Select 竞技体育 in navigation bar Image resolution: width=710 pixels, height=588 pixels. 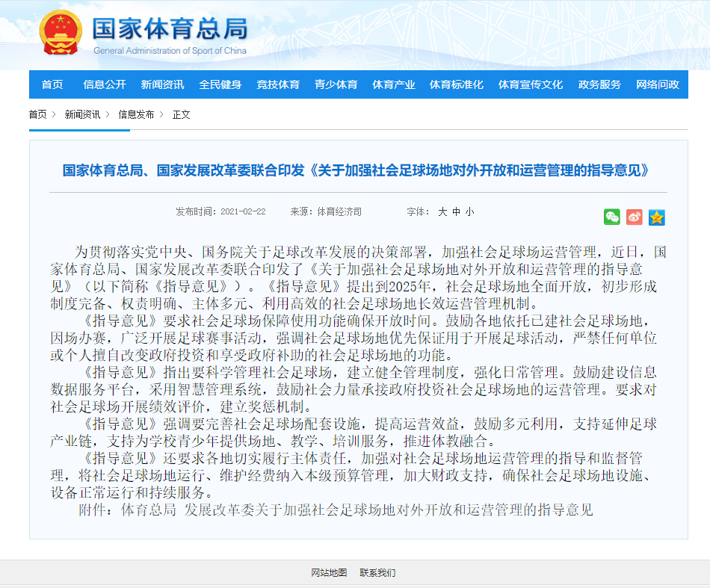click(x=277, y=84)
